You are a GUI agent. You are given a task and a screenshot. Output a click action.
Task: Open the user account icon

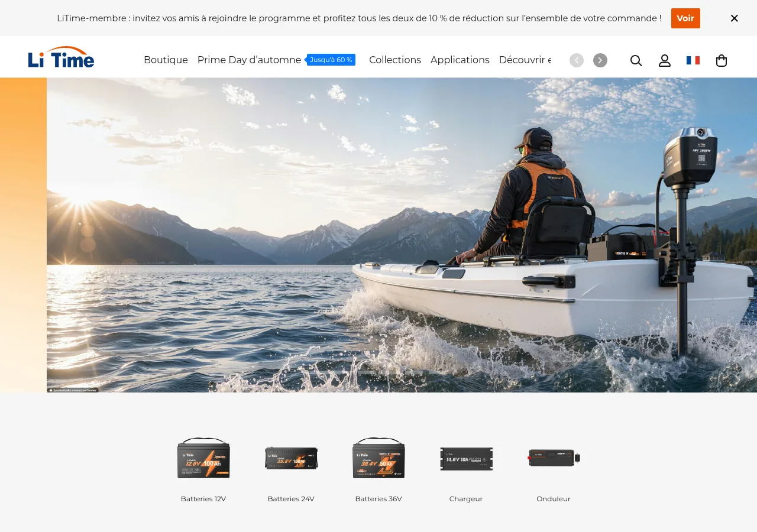pos(665,60)
